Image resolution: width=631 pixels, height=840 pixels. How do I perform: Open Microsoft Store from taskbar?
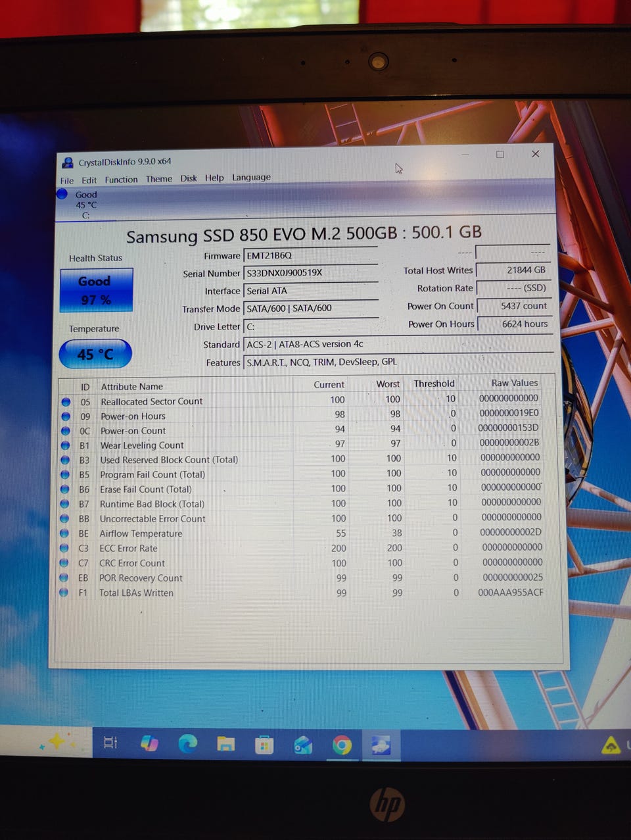[264, 745]
